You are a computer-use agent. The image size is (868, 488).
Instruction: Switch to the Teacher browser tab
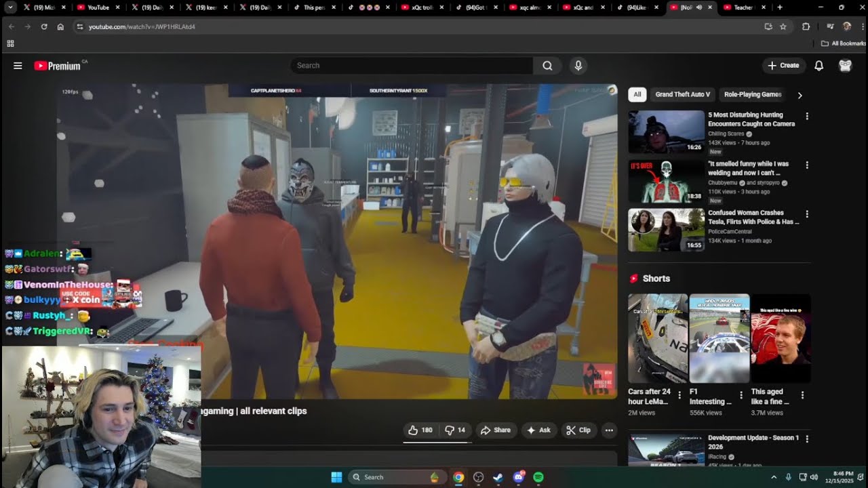click(745, 7)
